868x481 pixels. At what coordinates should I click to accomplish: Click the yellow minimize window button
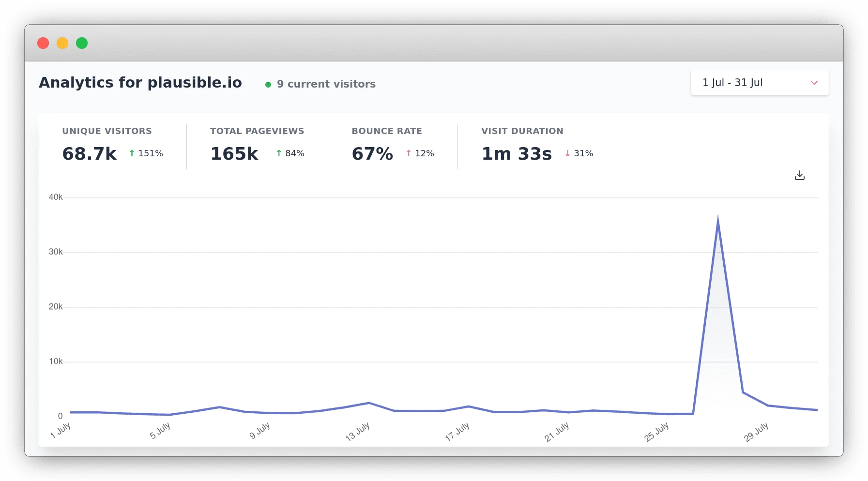coord(62,43)
